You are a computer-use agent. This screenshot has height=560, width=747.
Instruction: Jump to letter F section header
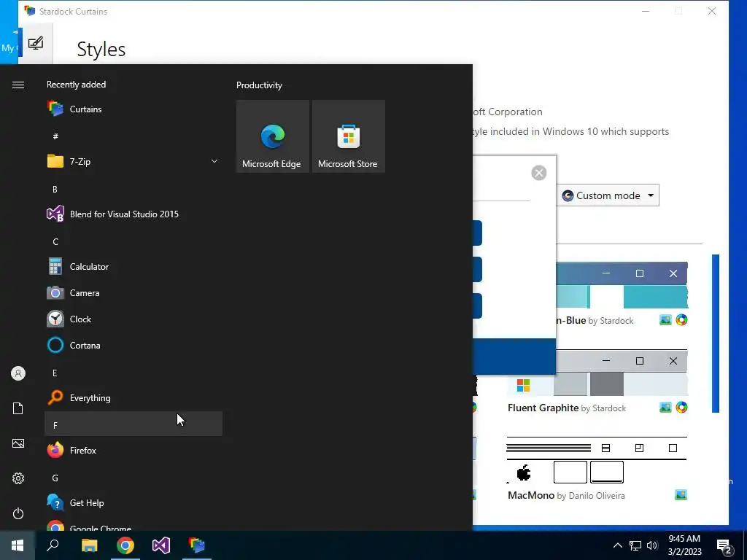coord(133,424)
